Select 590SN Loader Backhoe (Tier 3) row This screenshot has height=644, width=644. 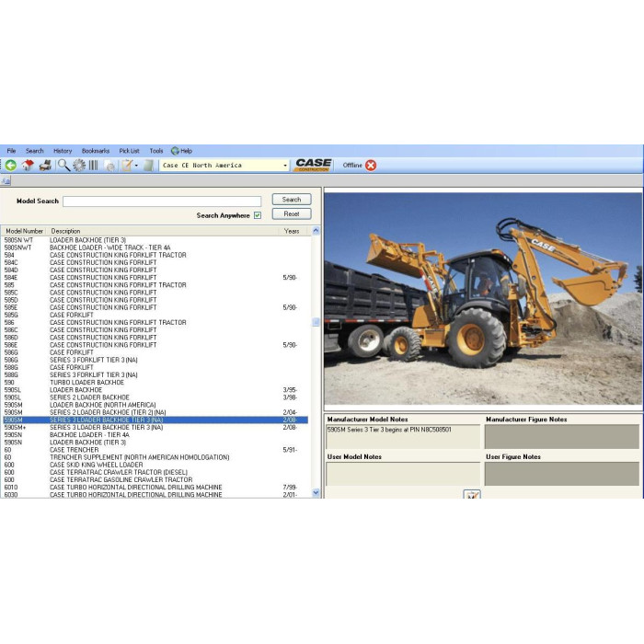pos(155,442)
